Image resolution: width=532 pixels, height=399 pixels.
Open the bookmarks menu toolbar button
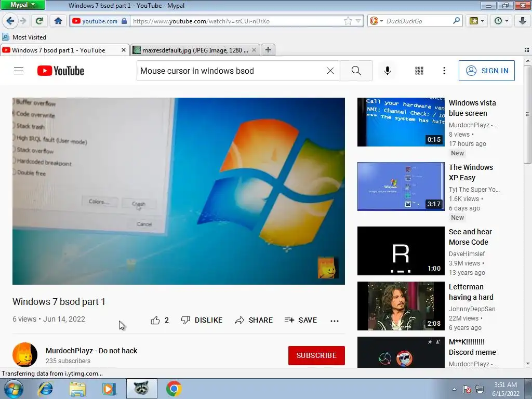(x=477, y=21)
